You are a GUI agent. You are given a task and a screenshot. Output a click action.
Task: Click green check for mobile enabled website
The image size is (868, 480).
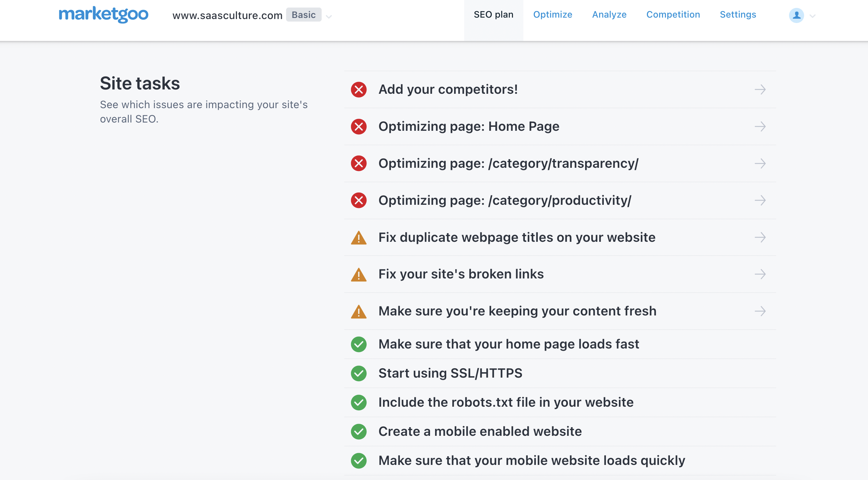tap(359, 432)
